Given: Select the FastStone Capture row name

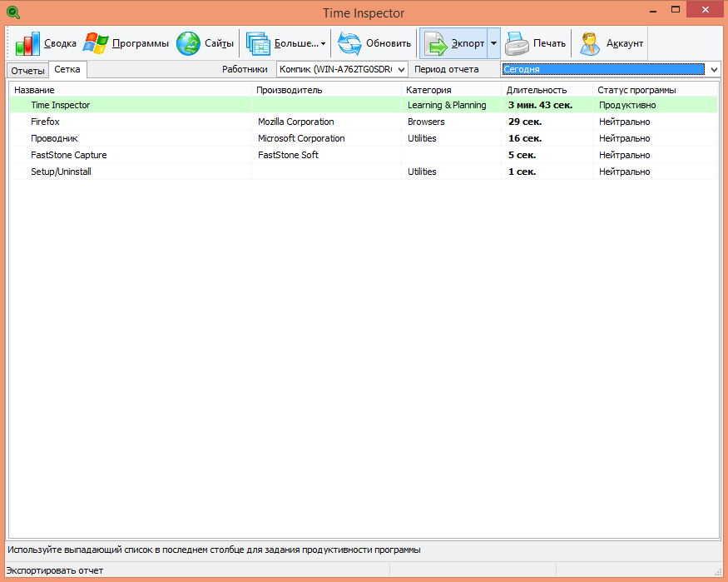Looking at the screenshot, I should click(x=69, y=155).
